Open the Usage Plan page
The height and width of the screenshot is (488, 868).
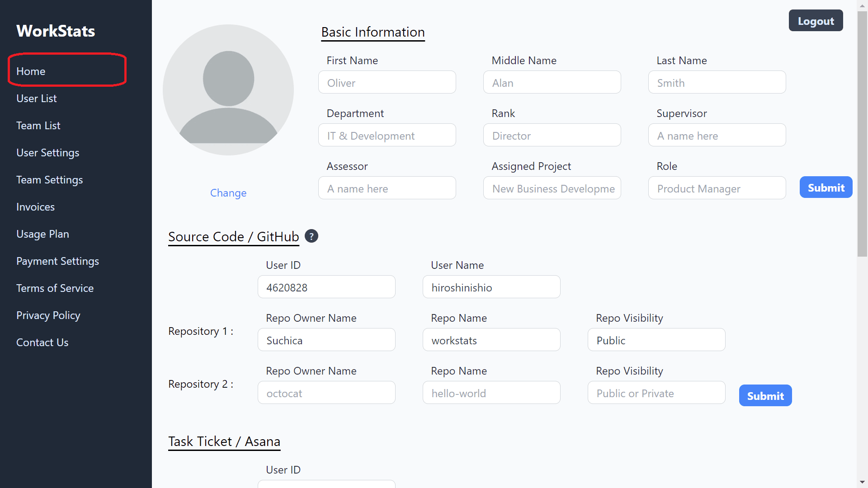[x=42, y=234]
